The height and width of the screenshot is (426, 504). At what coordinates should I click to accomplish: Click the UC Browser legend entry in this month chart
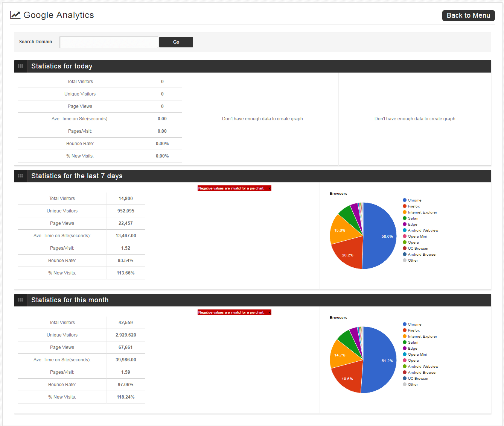(416, 379)
